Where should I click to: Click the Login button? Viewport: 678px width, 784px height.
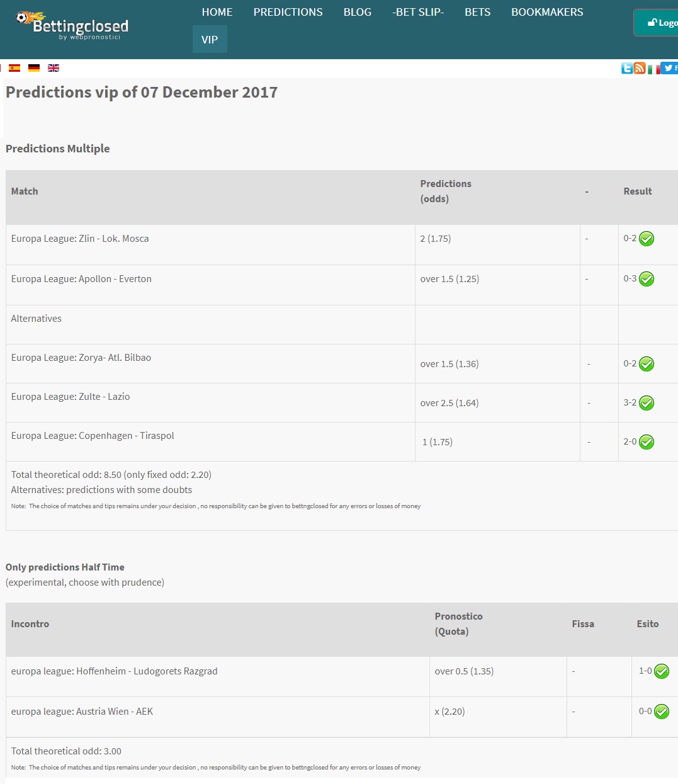[657, 23]
